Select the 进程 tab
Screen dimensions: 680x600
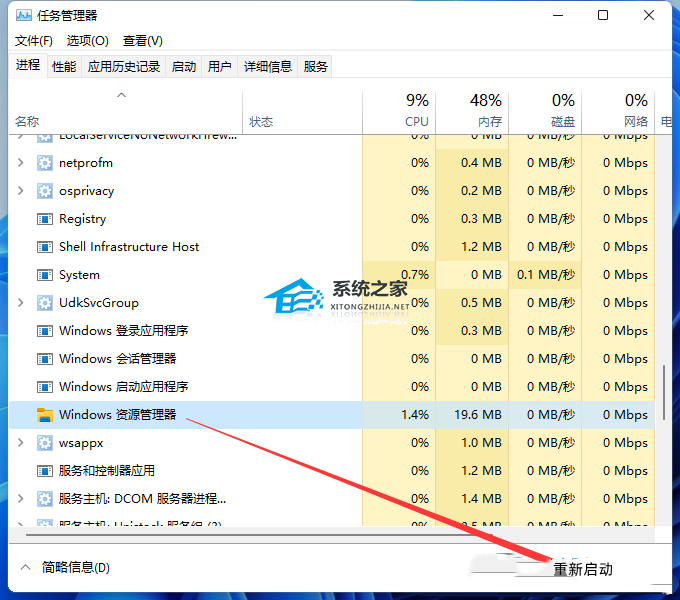pyautogui.click(x=28, y=65)
